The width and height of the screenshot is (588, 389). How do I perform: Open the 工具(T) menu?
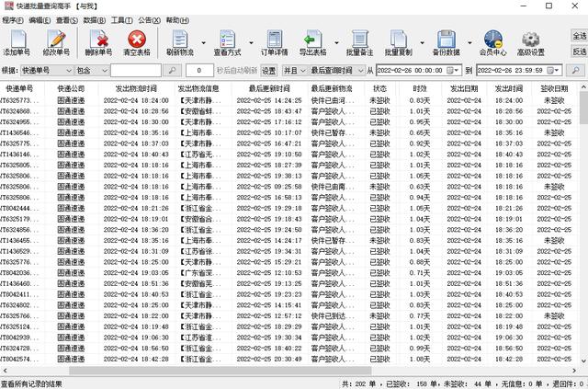[x=121, y=20]
